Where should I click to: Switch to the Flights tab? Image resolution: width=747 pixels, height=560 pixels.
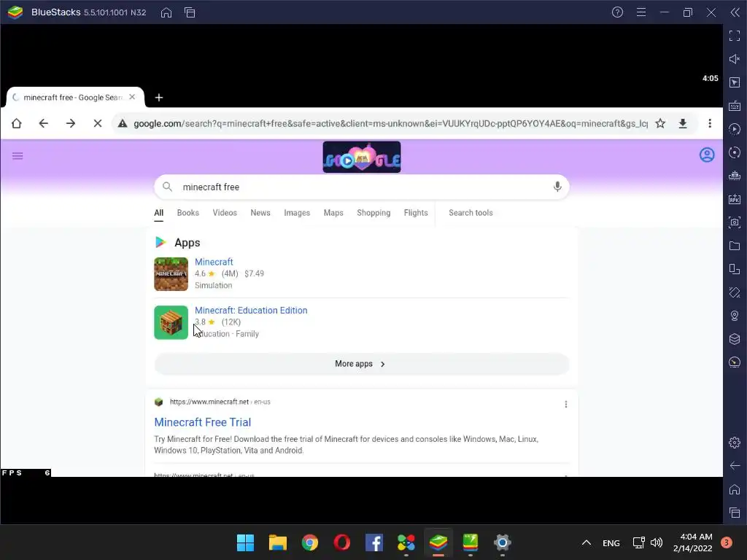click(416, 213)
